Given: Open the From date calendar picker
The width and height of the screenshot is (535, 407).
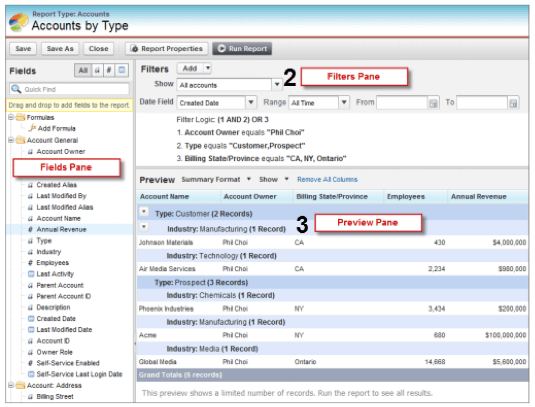Looking at the screenshot, I should 433,103.
